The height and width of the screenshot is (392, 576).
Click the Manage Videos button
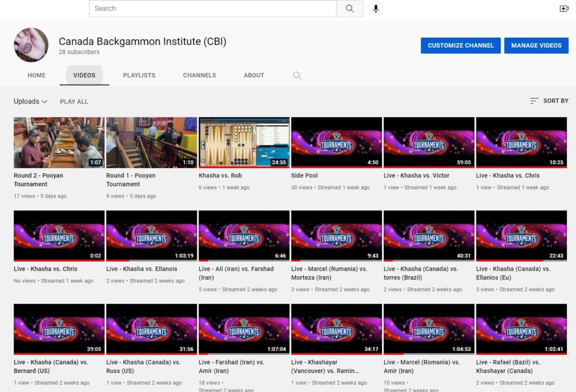[536, 46]
